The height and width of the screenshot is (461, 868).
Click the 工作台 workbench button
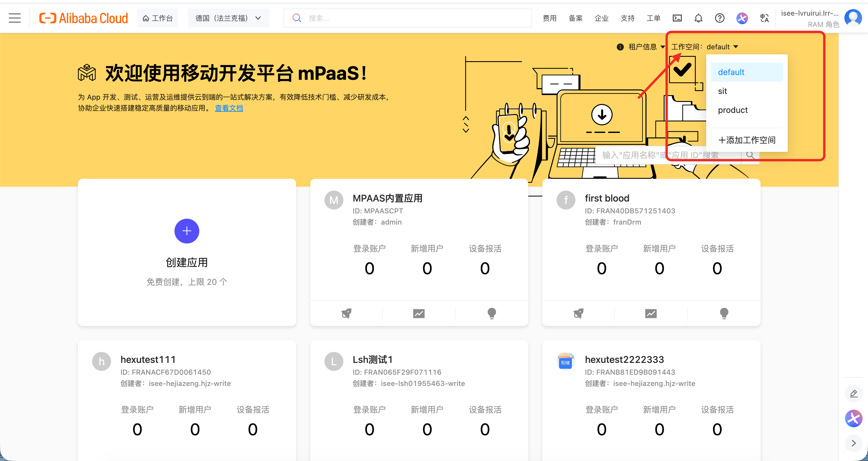(x=157, y=18)
